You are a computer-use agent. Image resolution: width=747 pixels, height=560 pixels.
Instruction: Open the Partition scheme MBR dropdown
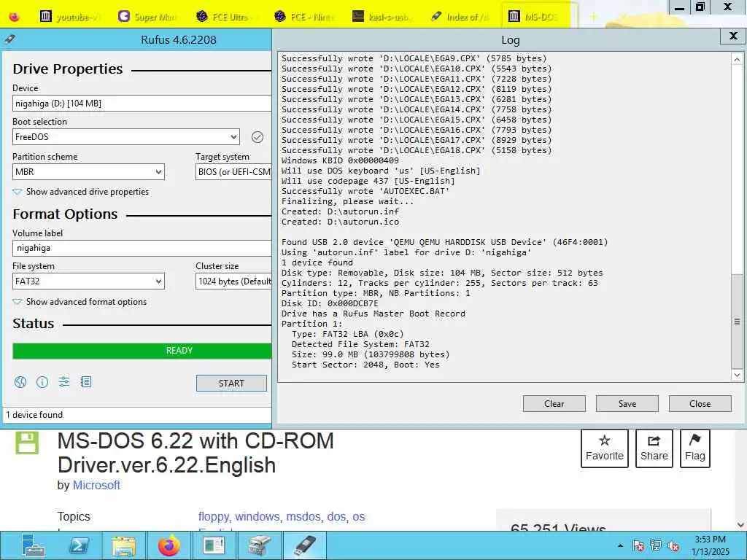(x=88, y=172)
